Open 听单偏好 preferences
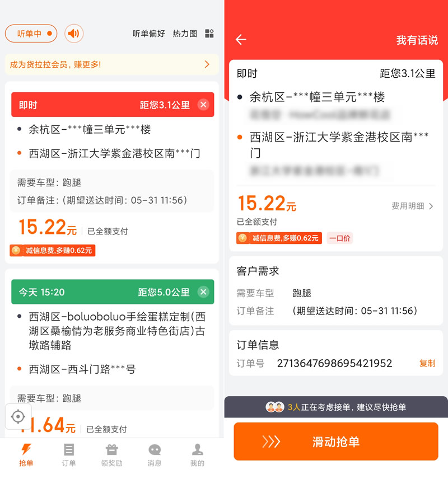 click(148, 34)
